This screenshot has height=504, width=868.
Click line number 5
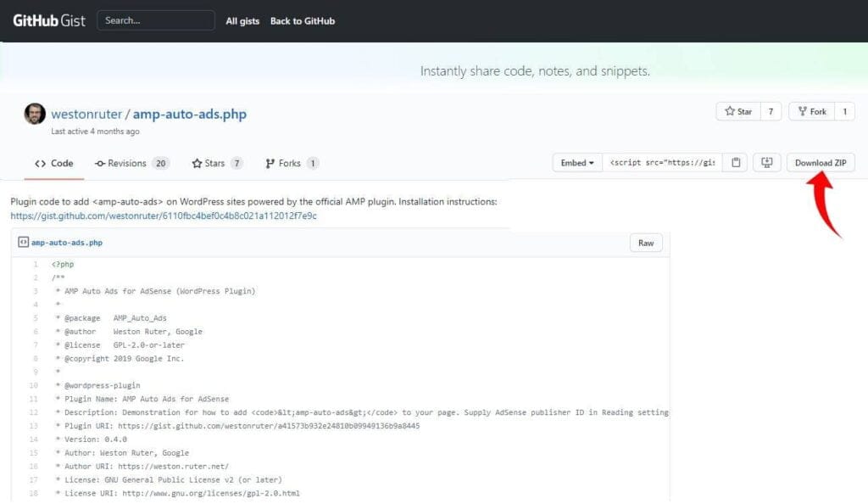tap(36, 318)
